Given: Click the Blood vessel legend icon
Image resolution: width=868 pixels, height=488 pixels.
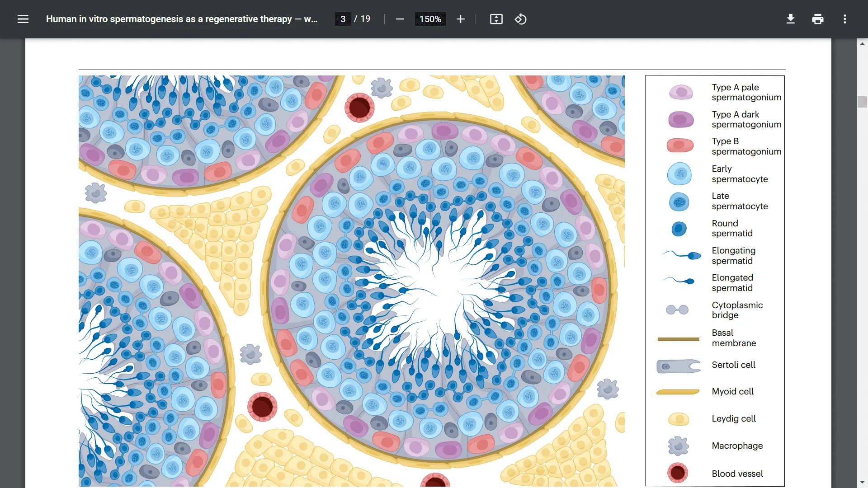Looking at the screenshot, I should pos(678,473).
